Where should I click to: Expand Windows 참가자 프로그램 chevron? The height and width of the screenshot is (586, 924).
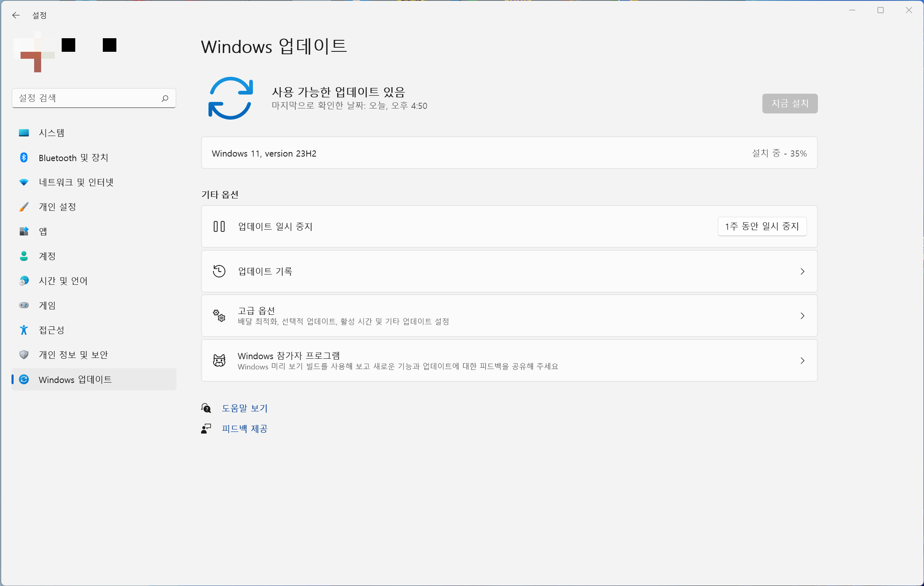802,360
